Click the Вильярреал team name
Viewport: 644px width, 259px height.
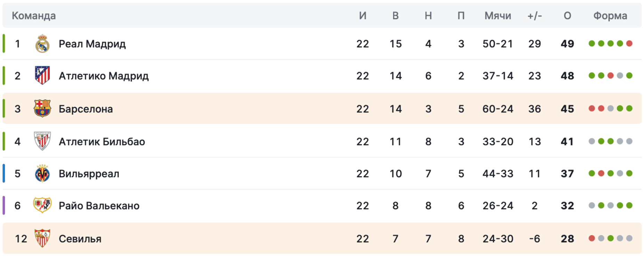(89, 174)
